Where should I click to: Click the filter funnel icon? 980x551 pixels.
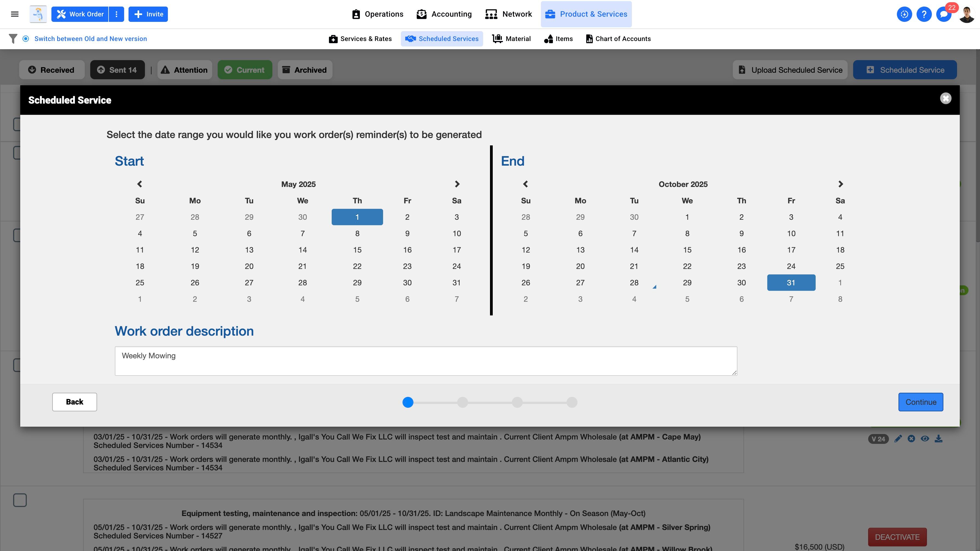[x=13, y=39]
